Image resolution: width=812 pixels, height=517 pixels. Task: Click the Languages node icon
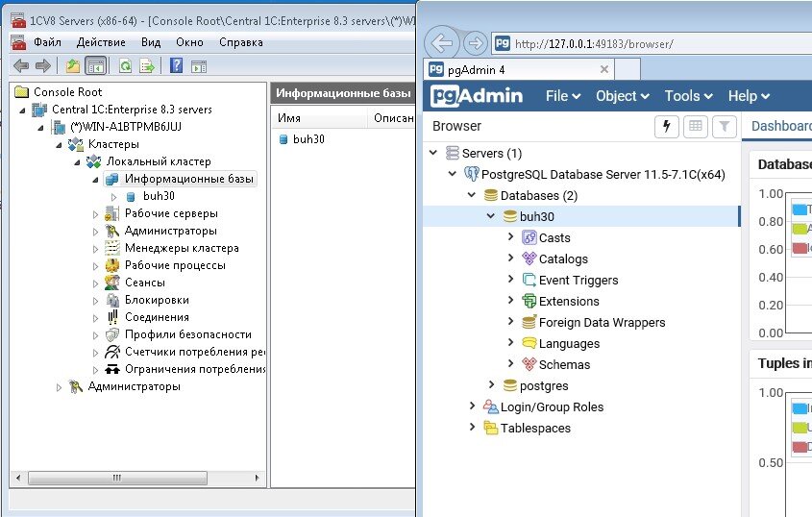[x=529, y=343]
